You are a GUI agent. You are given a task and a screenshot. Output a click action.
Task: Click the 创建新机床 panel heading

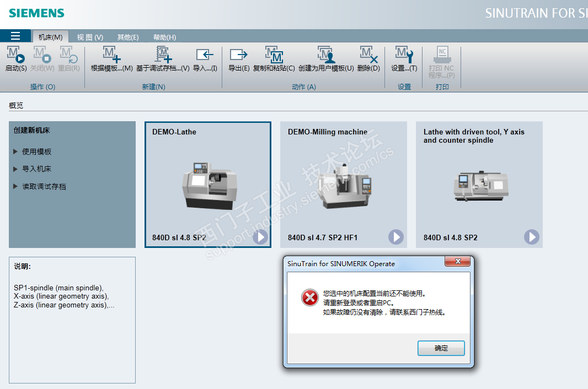tap(31, 131)
